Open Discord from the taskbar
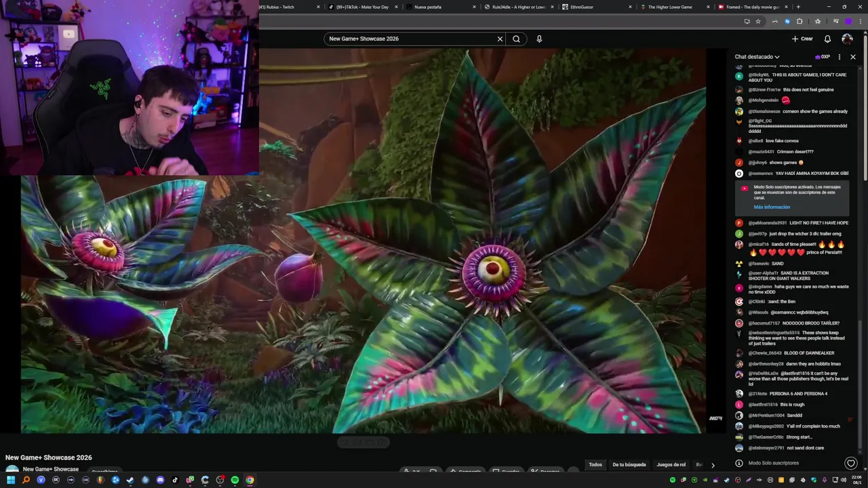Screen dimensions: 868x488 point(160,480)
